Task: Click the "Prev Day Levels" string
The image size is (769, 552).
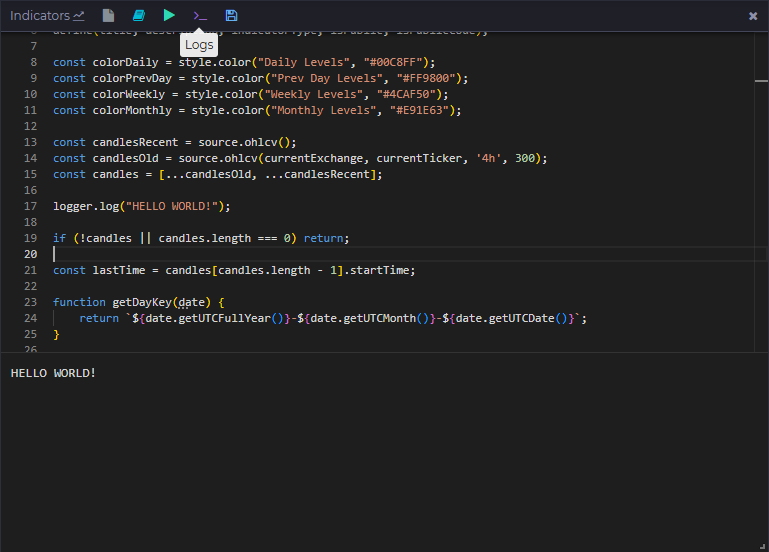Action: [327, 78]
